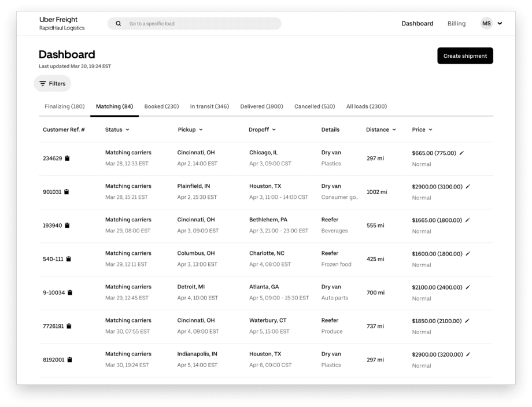
Task: Open the Status column dropdown
Action: (x=128, y=129)
